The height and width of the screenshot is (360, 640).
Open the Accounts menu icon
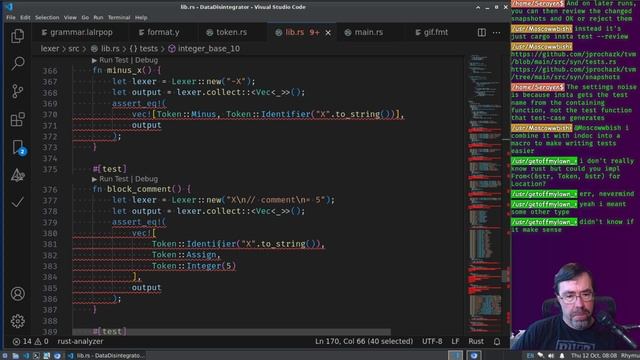pos(18,294)
